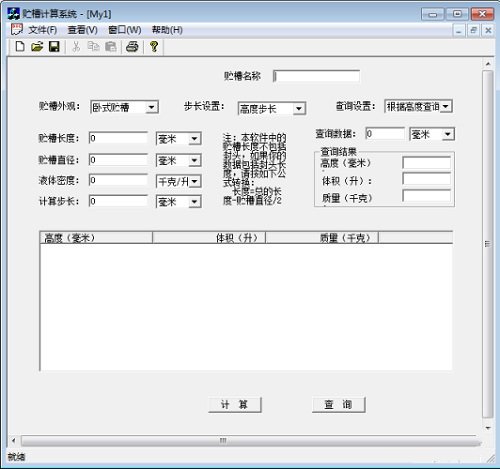Save with the floppy disk icon

54,47
